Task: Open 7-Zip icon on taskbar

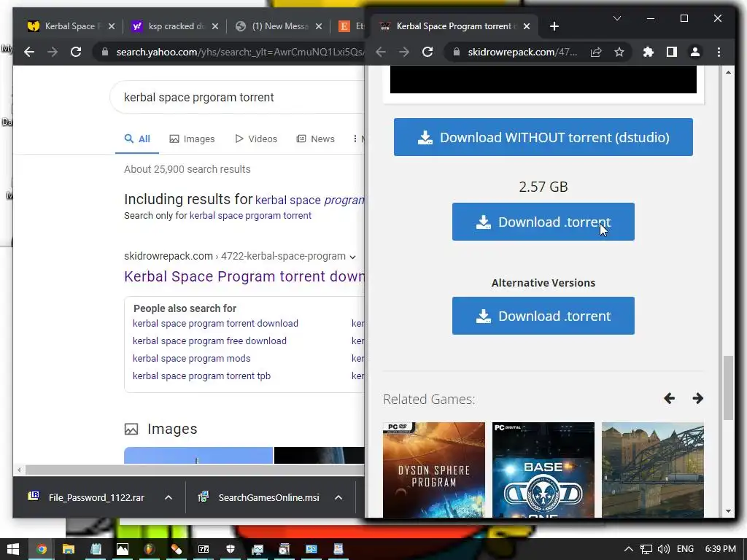Action: tap(204, 549)
